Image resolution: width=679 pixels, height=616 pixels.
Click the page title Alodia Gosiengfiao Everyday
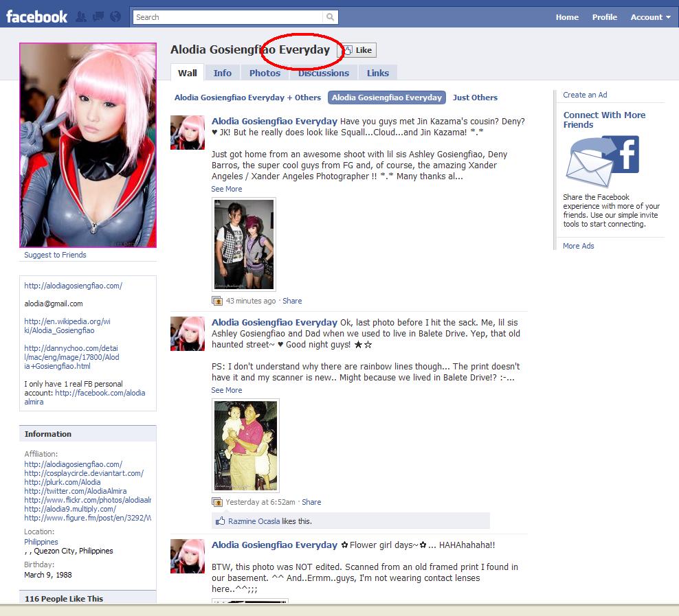click(x=250, y=49)
